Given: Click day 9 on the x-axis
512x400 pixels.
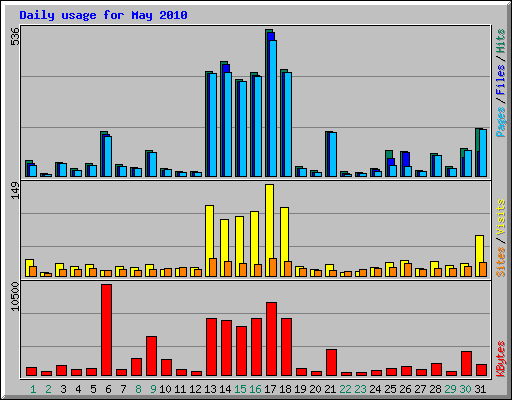Looking at the screenshot, I should coord(153,389).
